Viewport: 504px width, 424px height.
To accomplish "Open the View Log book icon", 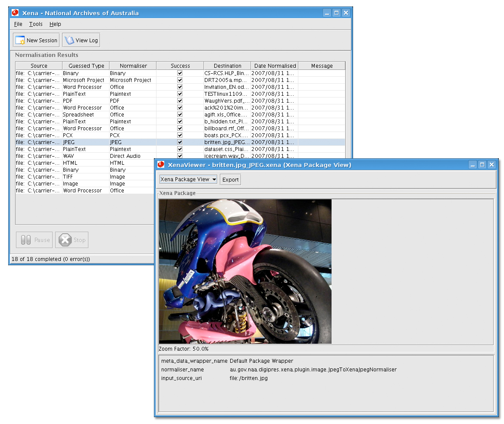I will 69,41.
